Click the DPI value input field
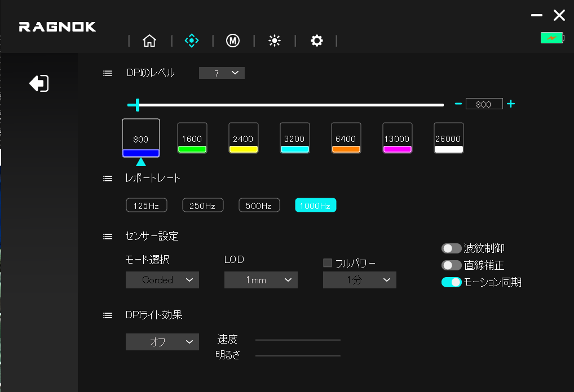The width and height of the screenshot is (574, 392). coord(484,104)
